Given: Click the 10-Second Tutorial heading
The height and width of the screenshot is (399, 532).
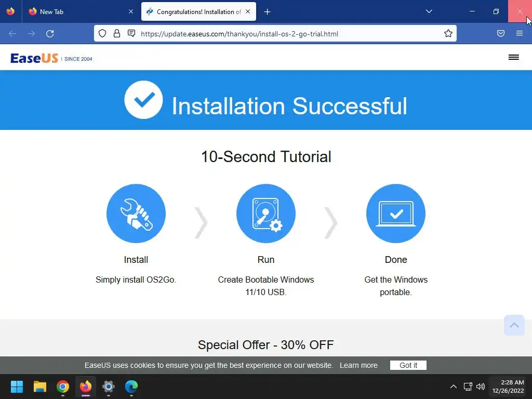Looking at the screenshot, I should (266, 157).
